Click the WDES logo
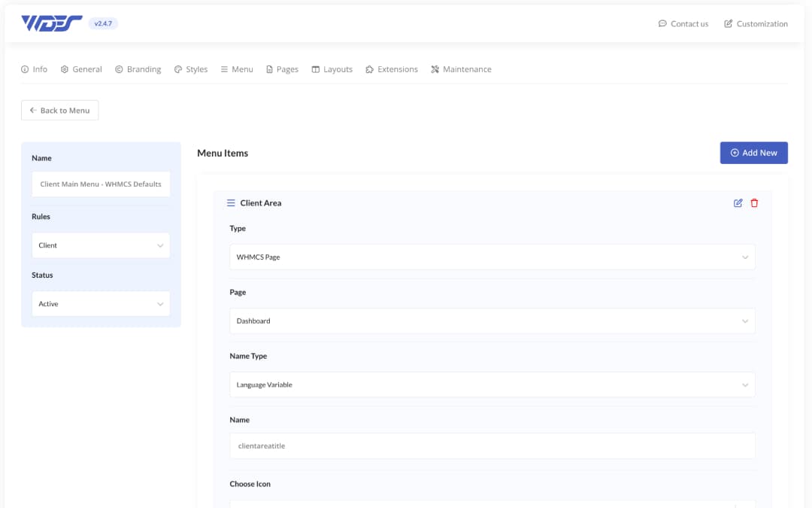Screen dimensions: 812x508 pos(51,23)
